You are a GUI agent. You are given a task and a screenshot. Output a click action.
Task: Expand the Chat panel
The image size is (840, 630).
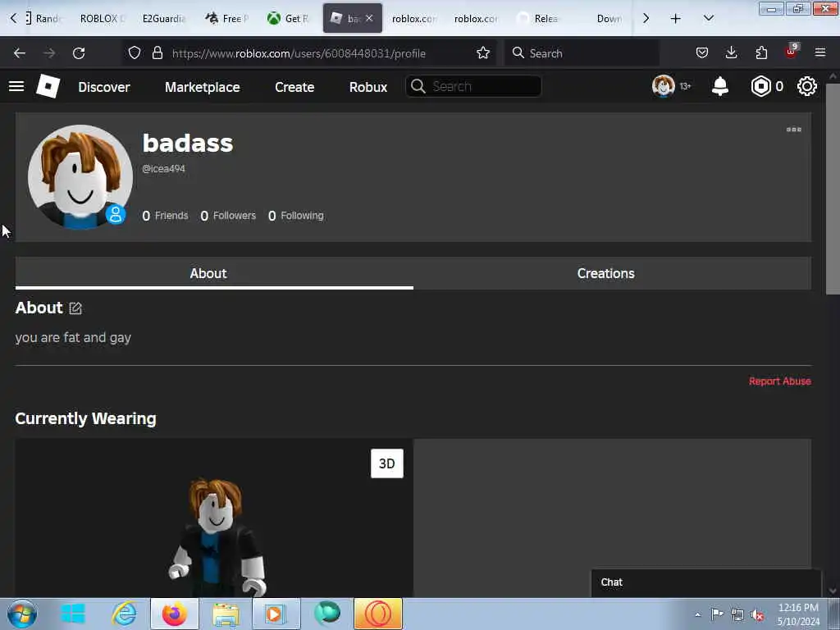(706, 582)
